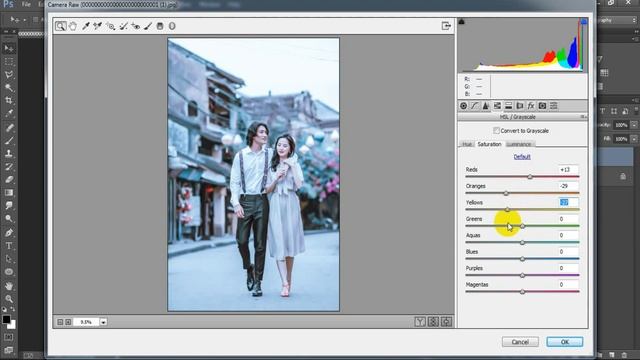Viewport: 640px width, 360px height.
Task: Click the Default link
Action: coord(522,157)
